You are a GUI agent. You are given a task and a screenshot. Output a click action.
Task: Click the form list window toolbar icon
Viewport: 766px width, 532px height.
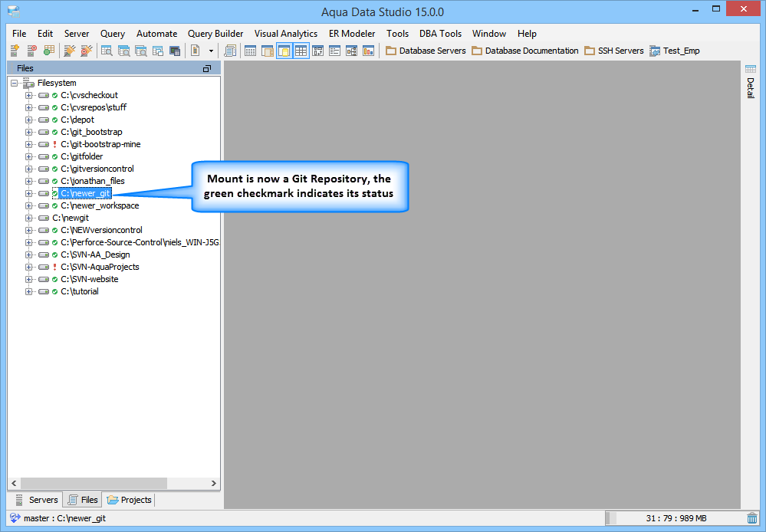(x=334, y=51)
